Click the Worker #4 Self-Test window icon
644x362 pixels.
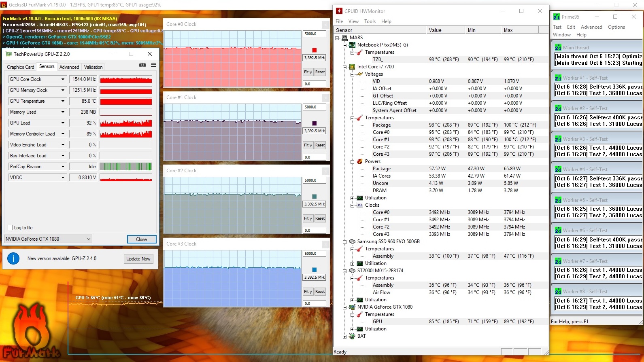tap(558, 169)
